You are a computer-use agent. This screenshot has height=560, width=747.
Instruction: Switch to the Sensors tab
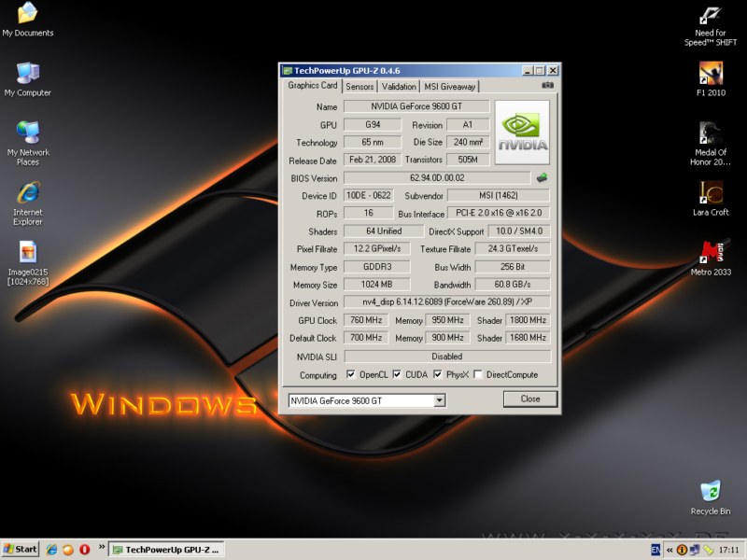(x=359, y=86)
